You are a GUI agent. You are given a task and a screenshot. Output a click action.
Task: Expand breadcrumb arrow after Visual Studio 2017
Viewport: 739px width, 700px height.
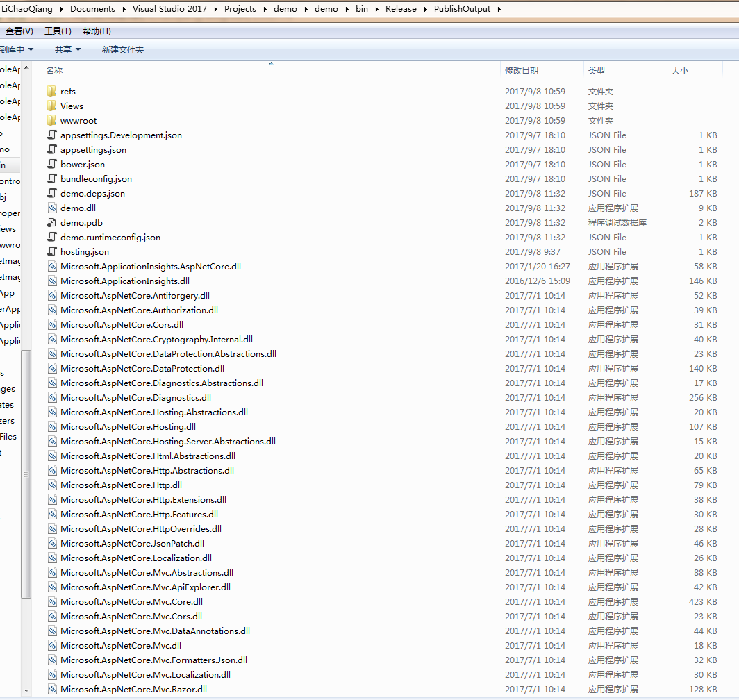click(215, 9)
